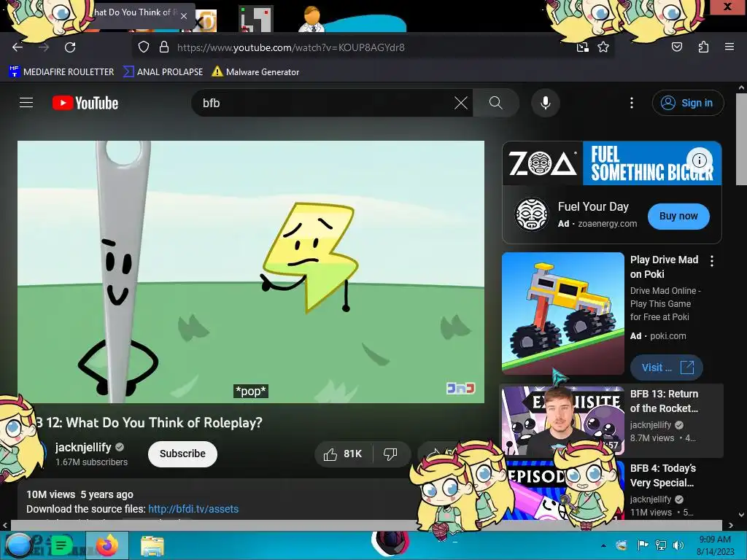747x560 pixels.
Task: Click 'Play Drive Mad on Poki' ad title
Action: pos(664,267)
